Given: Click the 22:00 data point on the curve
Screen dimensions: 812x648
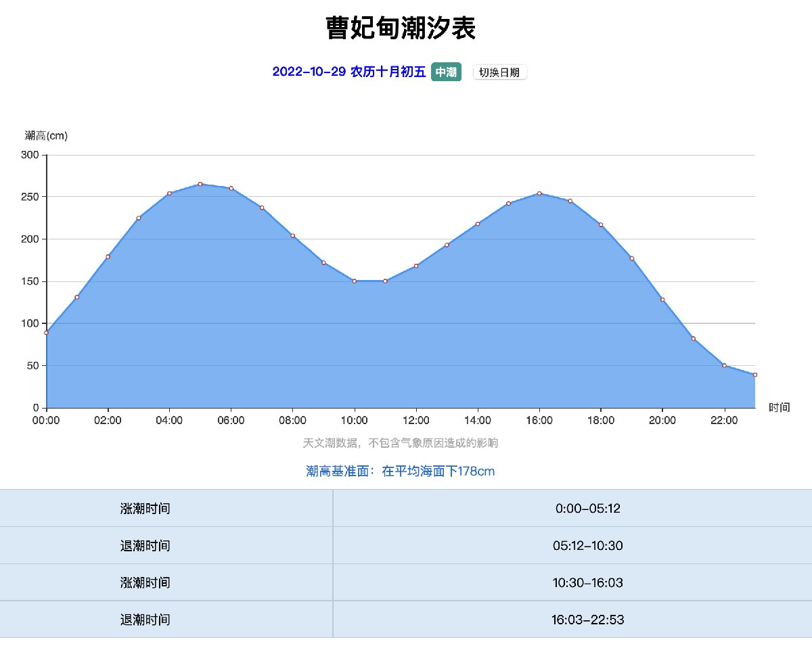Looking at the screenshot, I should pos(724,365).
